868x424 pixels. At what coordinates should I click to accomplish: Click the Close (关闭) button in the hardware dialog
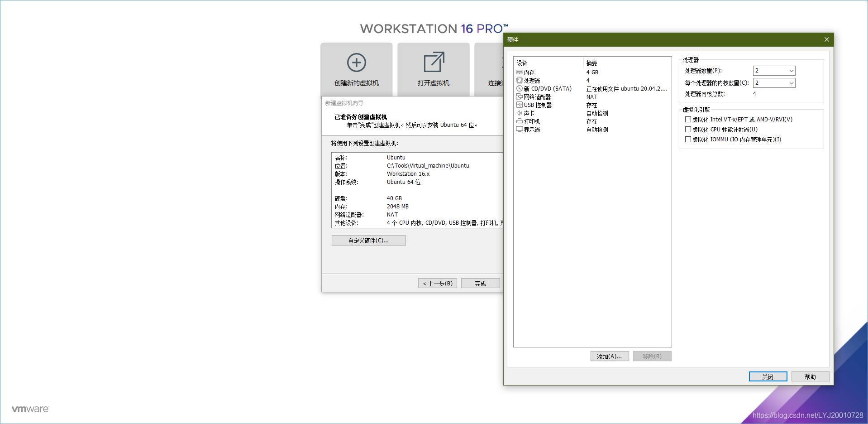(x=768, y=377)
